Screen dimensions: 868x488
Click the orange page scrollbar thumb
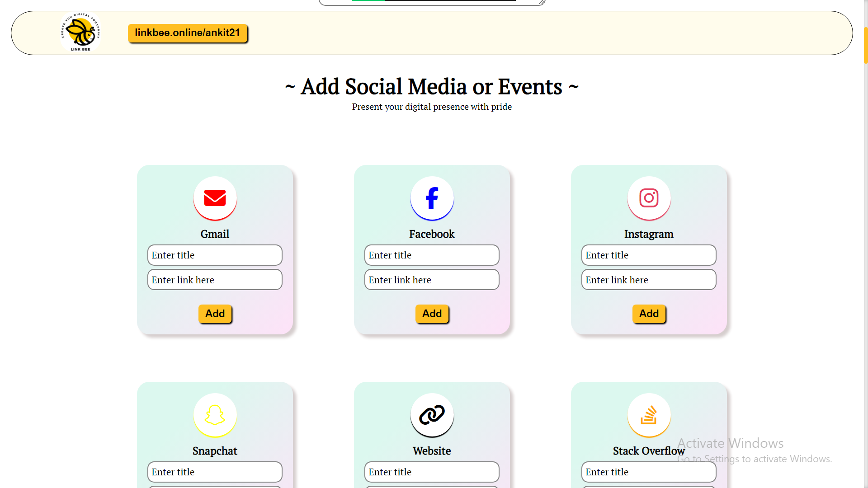tap(865, 45)
